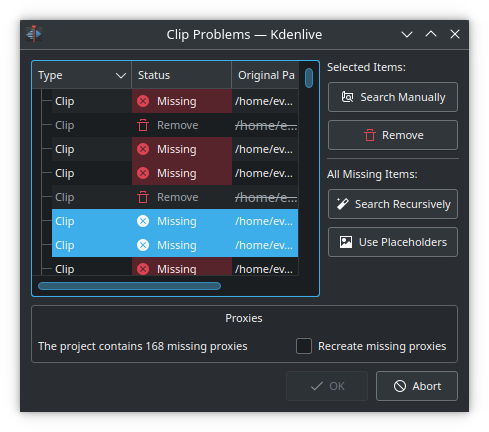The image size is (489, 432).
Task: Click the wand icon on Search Recursively button
Action: (x=342, y=204)
